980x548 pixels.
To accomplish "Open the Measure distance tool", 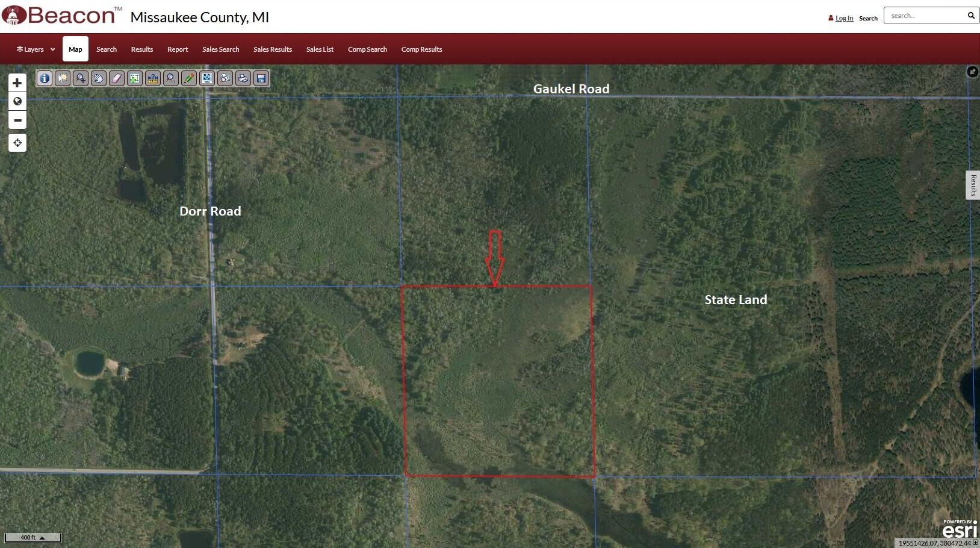I will tap(152, 78).
